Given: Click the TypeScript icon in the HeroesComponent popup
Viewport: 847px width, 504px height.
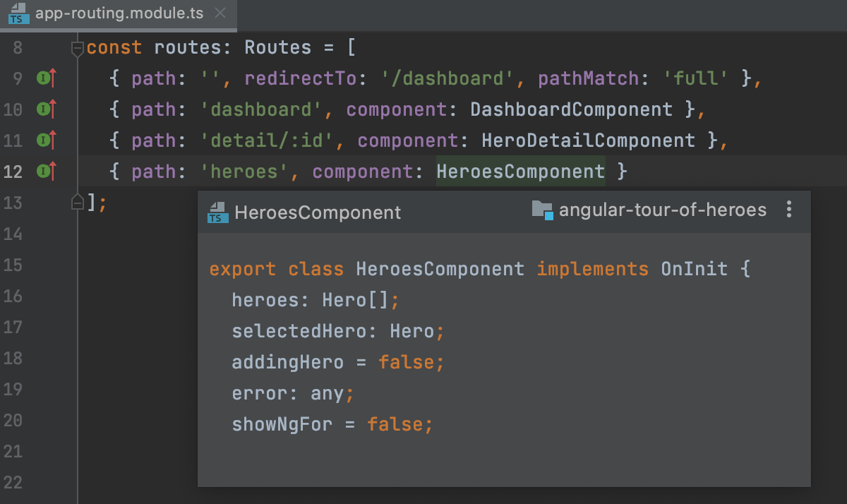Looking at the screenshot, I should pos(218,210).
